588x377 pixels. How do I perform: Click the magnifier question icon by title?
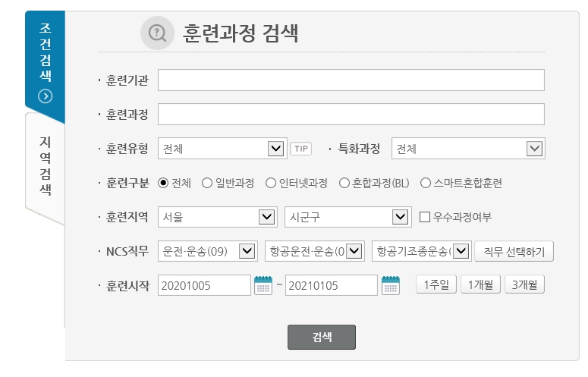(157, 33)
